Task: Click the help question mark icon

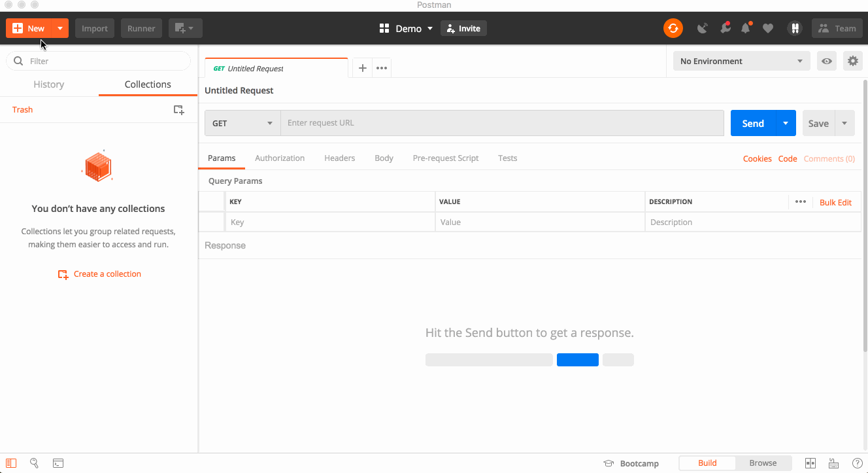Action: (x=858, y=463)
